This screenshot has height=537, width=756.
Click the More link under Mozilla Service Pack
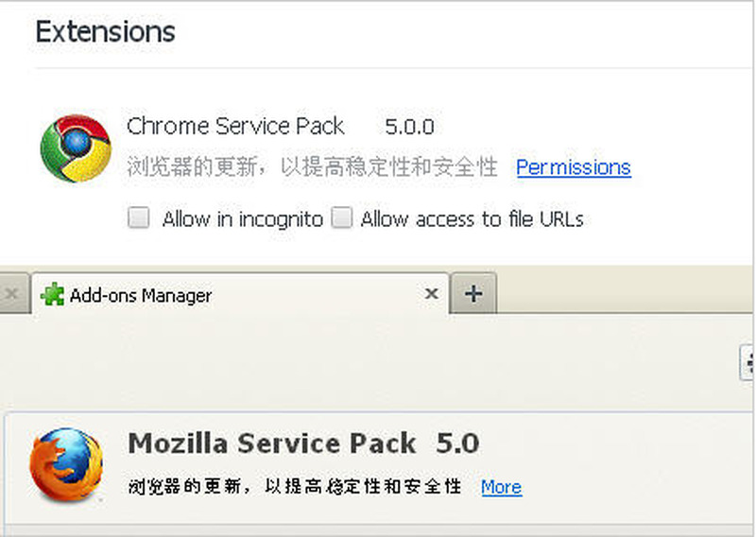click(x=501, y=487)
